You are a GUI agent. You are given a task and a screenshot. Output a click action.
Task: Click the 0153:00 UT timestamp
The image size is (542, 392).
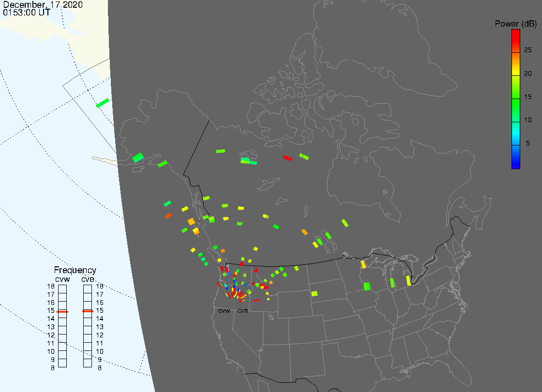point(27,13)
